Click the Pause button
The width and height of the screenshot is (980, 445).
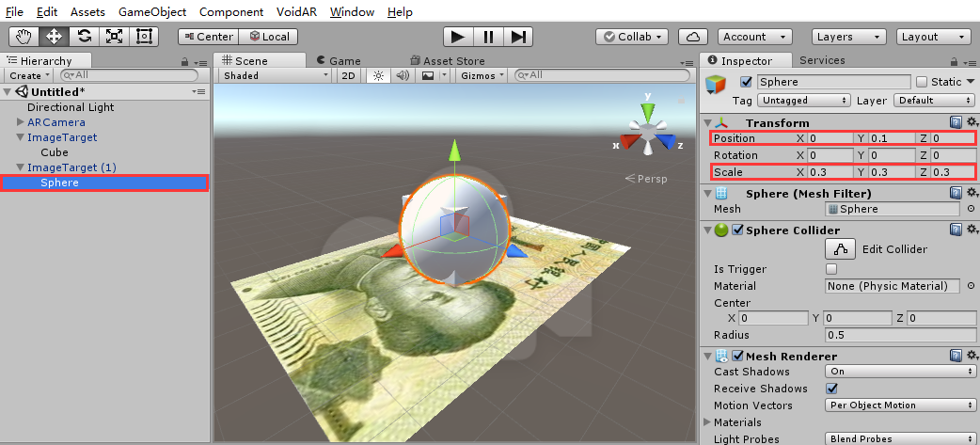[488, 37]
